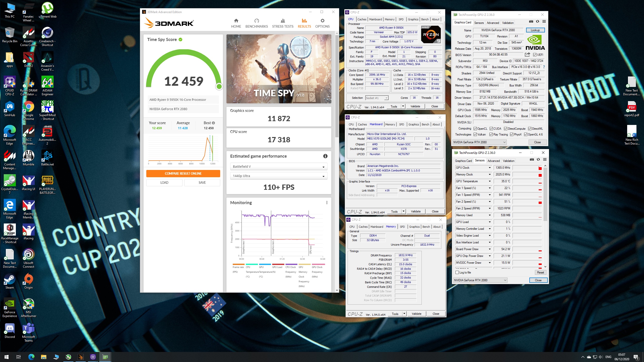The image size is (644, 362).
Task: Toggle the UEFI checkbox in GPU-Z
Action: click(x=534, y=55)
